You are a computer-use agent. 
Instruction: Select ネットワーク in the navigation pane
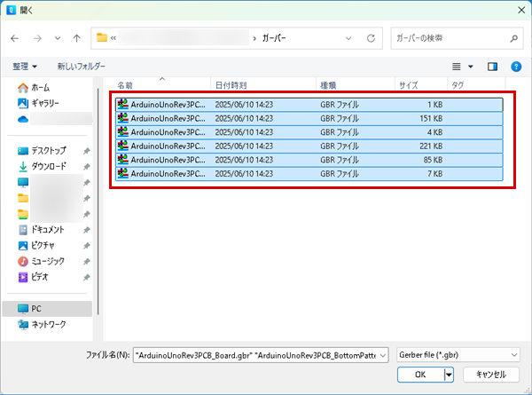tap(42, 325)
